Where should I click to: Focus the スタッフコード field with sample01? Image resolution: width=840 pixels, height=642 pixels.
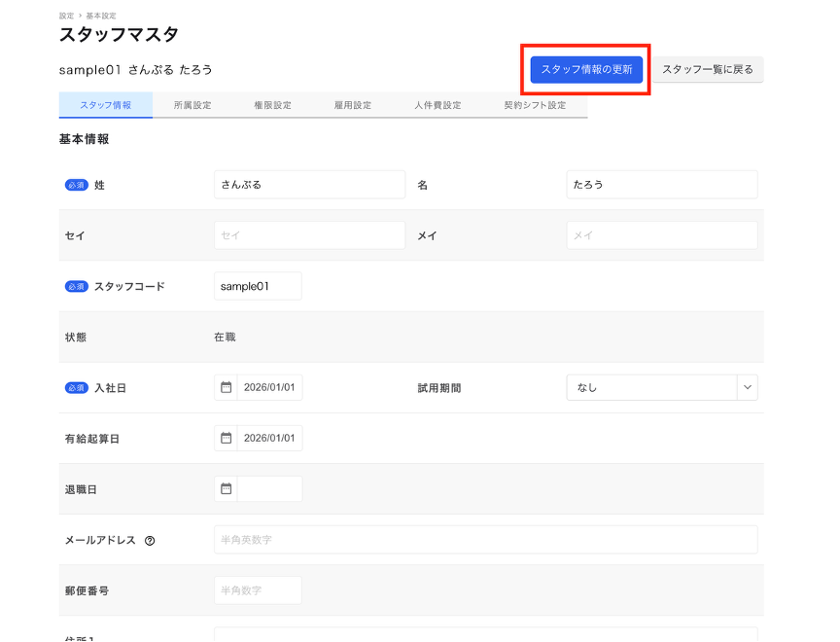click(258, 286)
